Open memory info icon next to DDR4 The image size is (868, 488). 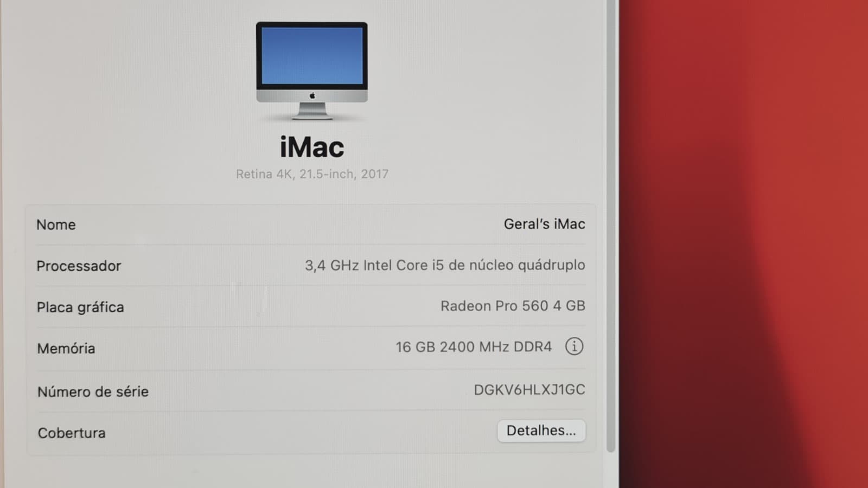[x=574, y=346]
